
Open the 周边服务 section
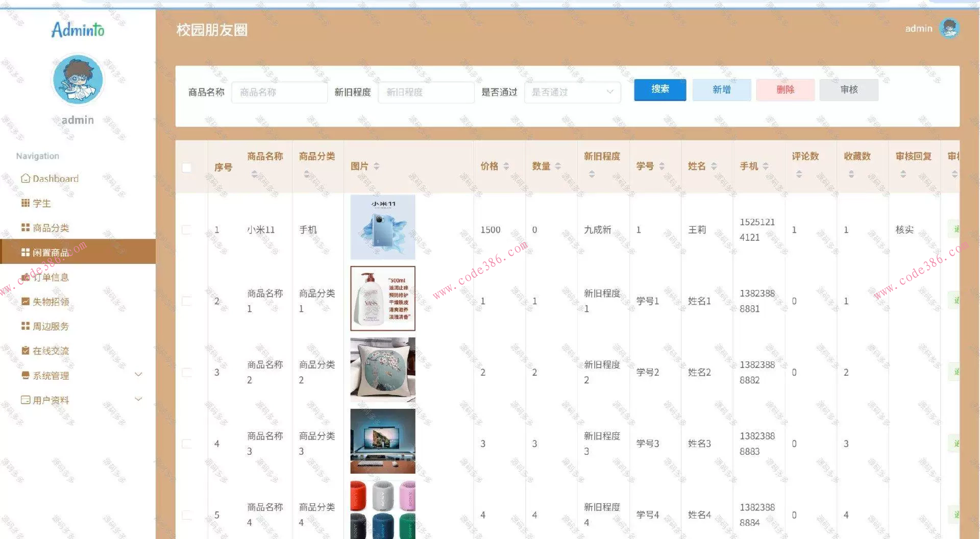(51, 326)
